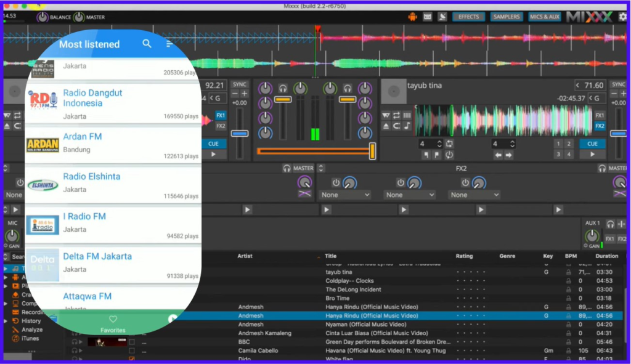Click the orange crossfader slider handle
Image resolution: width=631 pixels, height=364 pixels.
point(372,151)
